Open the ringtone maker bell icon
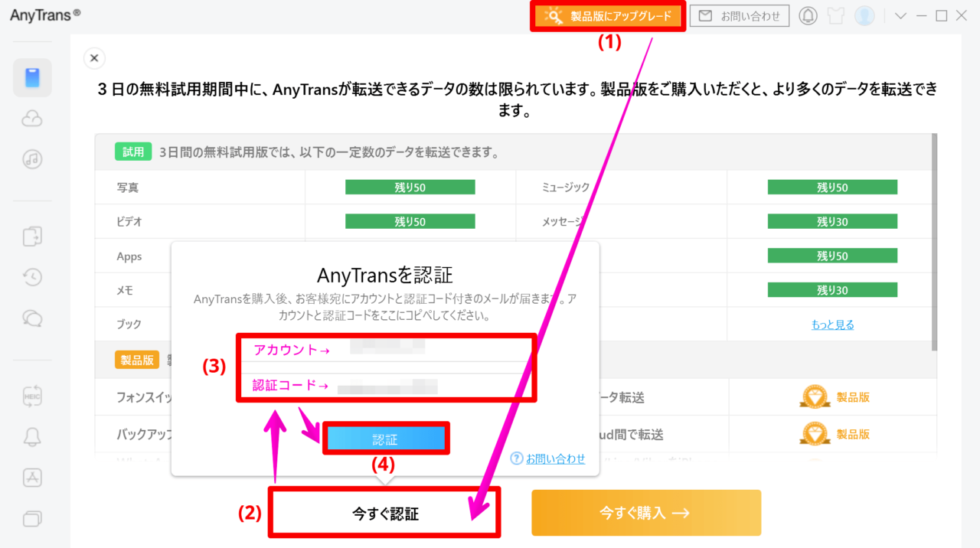Image resolution: width=980 pixels, height=548 pixels. tap(32, 436)
